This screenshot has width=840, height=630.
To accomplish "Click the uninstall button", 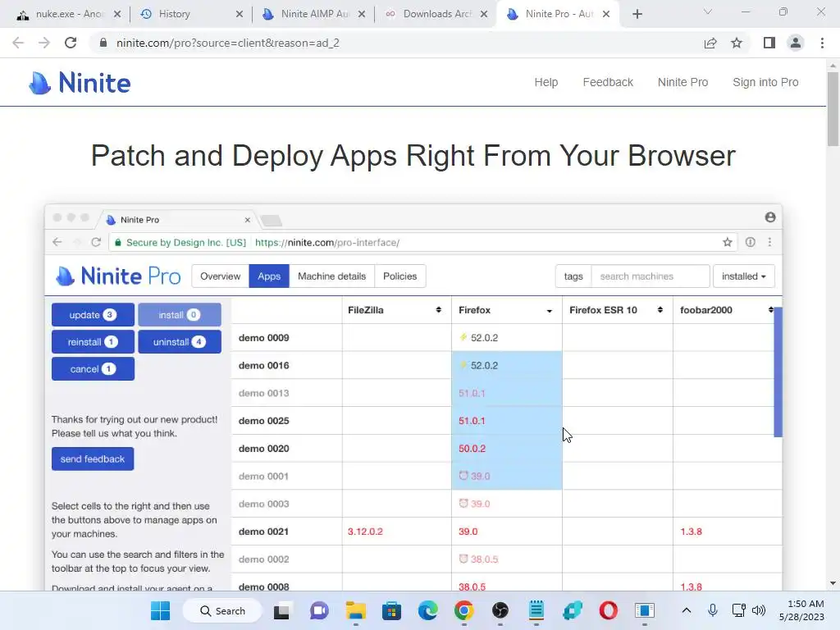I will pyautogui.click(x=180, y=342).
